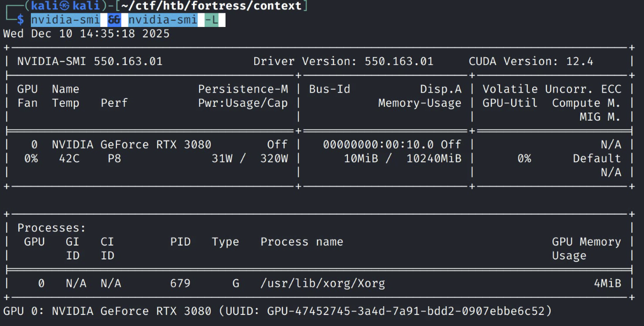644x326 pixels.
Task: Click the Bus-Id column header
Action: pos(329,89)
